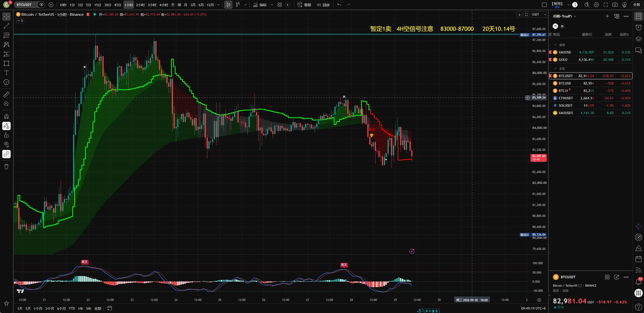Click the compare or add symbol plus icon

(51, 5)
